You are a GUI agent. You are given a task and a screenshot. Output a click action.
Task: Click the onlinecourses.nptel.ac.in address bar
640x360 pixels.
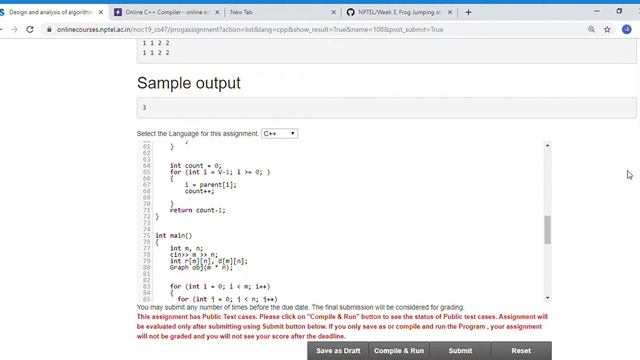pyautogui.click(x=250, y=29)
